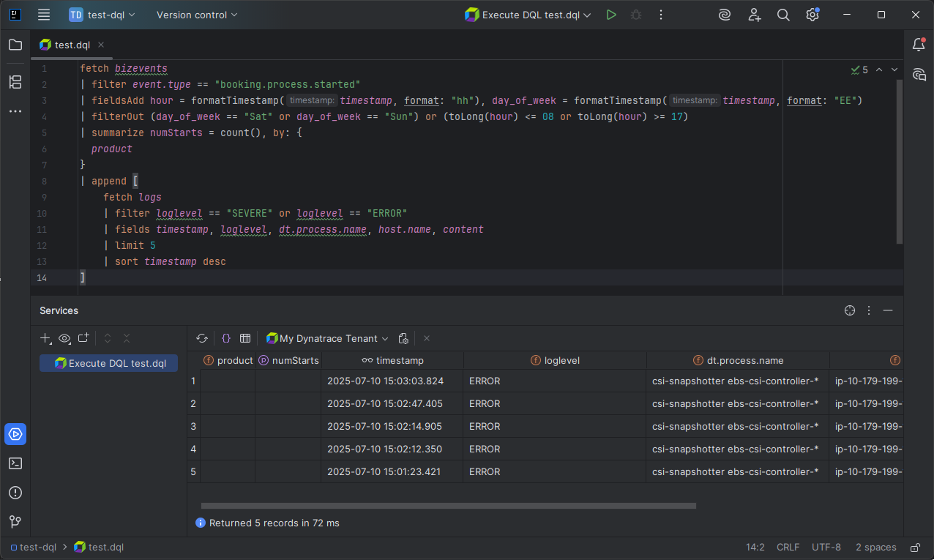
Task: Toggle the Services view options eye
Action: (64, 338)
